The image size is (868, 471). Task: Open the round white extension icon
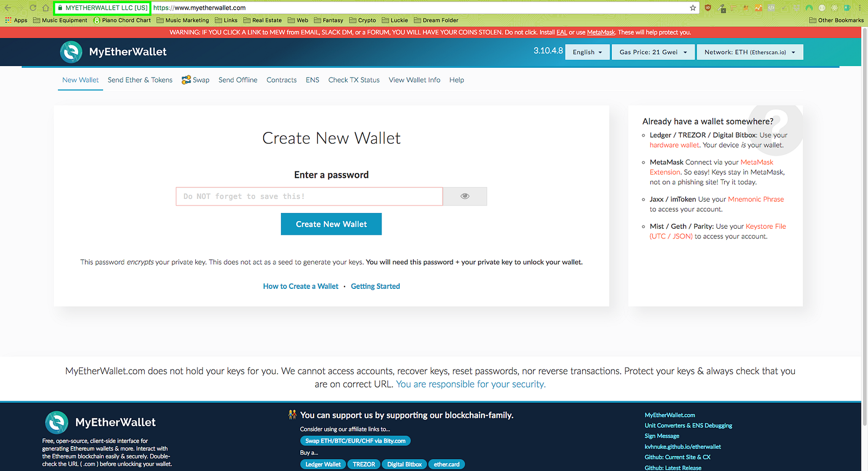point(822,8)
